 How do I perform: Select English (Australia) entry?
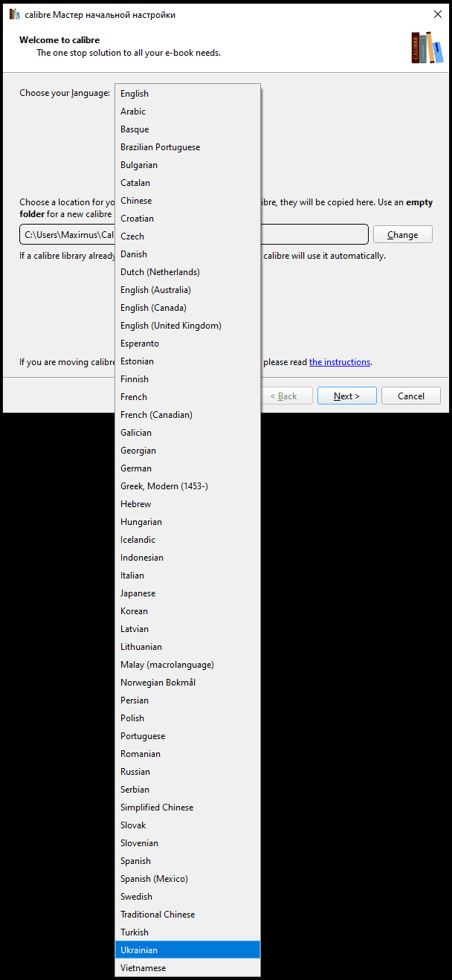point(187,290)
